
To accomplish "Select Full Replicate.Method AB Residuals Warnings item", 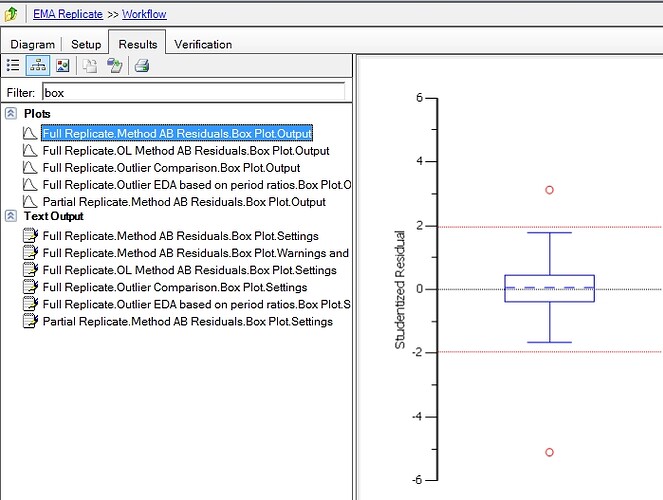I will click(x=196, y=253).
